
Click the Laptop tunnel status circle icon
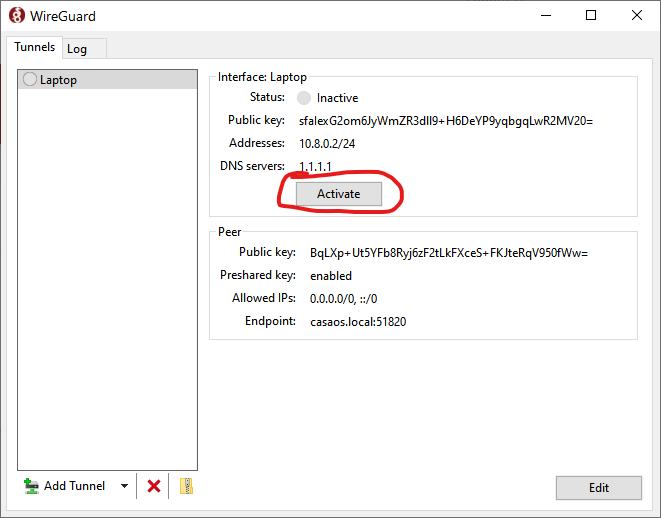(30, 80)
